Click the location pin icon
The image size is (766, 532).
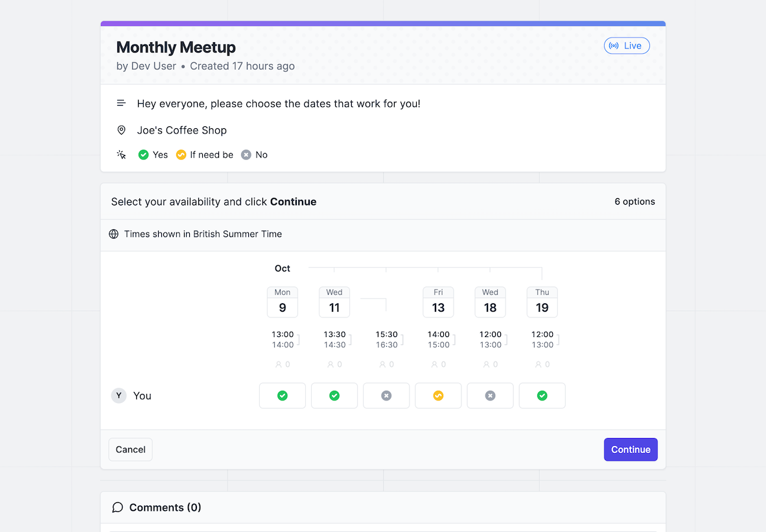coord(121,130)
